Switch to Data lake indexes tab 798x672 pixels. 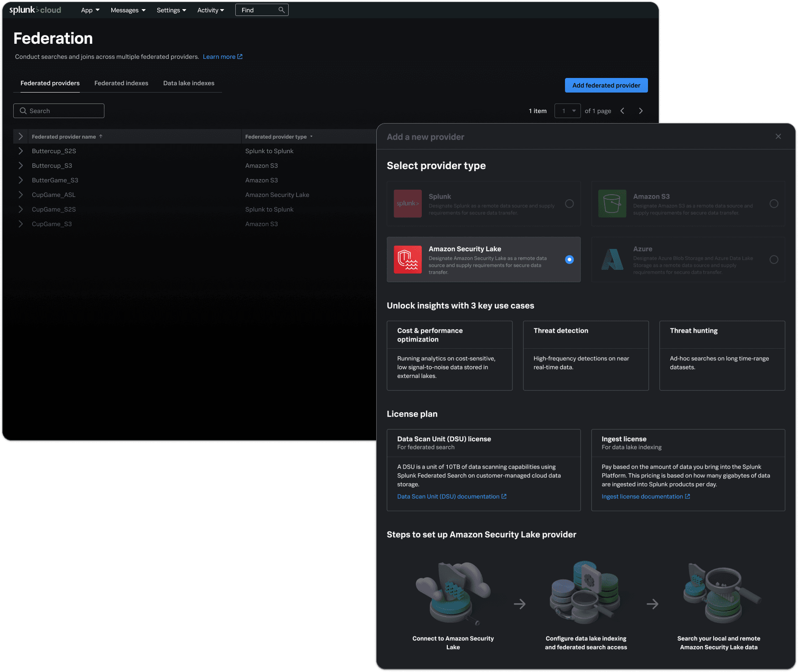189,83
